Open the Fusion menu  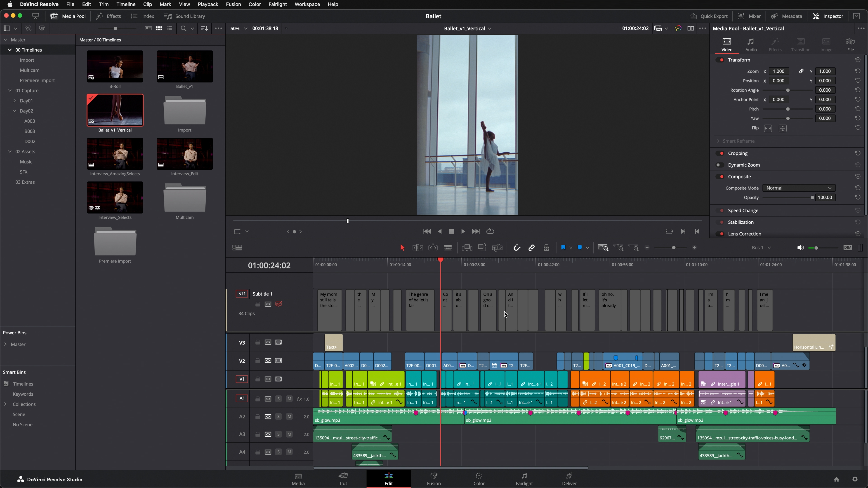[x=233, y=4]
